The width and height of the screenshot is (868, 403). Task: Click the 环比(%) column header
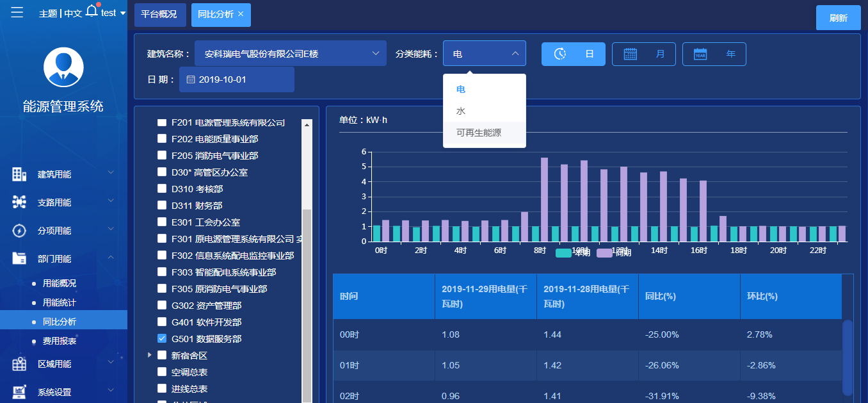[791, 297]
